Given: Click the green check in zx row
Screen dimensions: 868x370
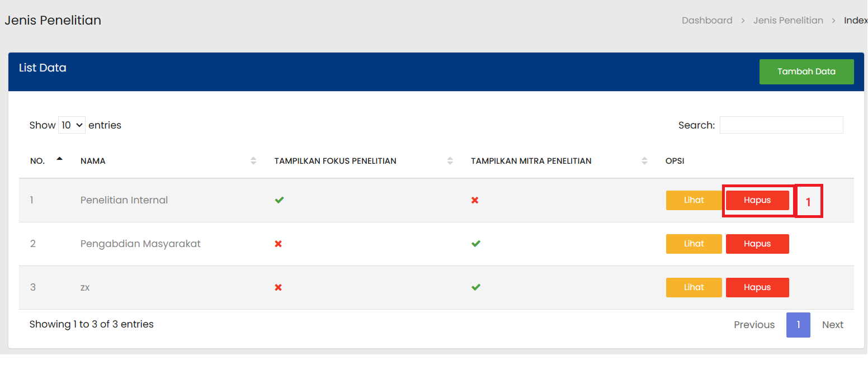Looking at the screenshot, I should [476, 287].
